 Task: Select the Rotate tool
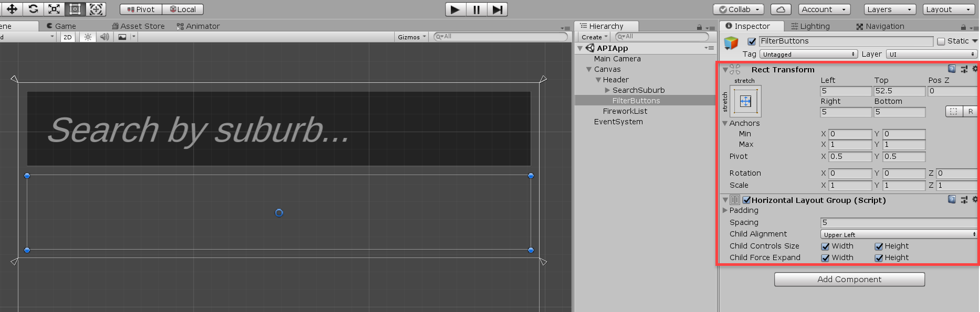click(x=33, y=9)
